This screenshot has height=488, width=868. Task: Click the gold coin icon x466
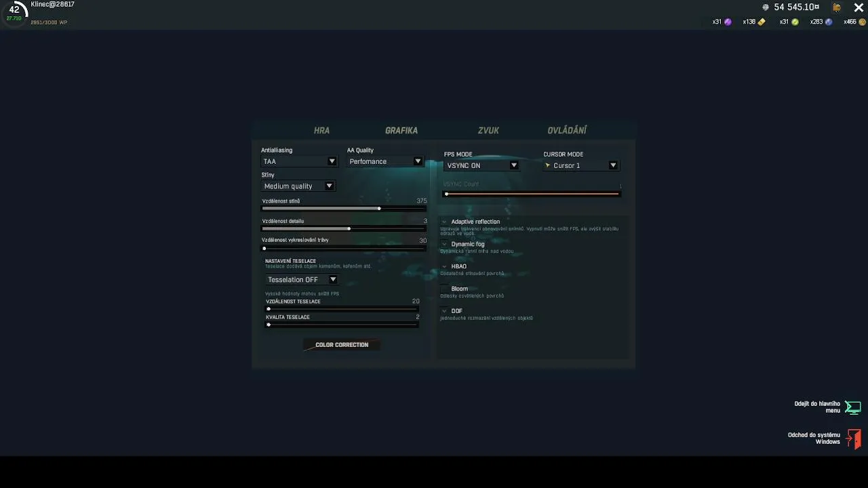[x=863, y=22]
